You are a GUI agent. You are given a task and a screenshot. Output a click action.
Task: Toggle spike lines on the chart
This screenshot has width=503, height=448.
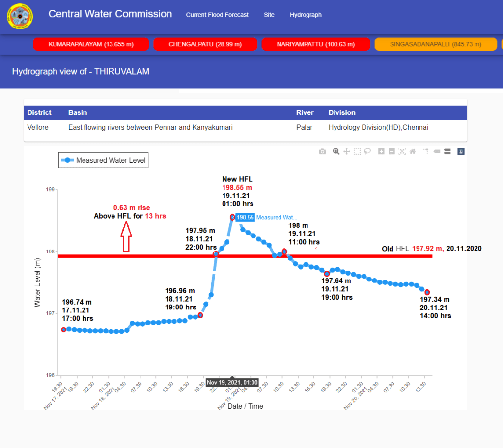click(425, 151)
